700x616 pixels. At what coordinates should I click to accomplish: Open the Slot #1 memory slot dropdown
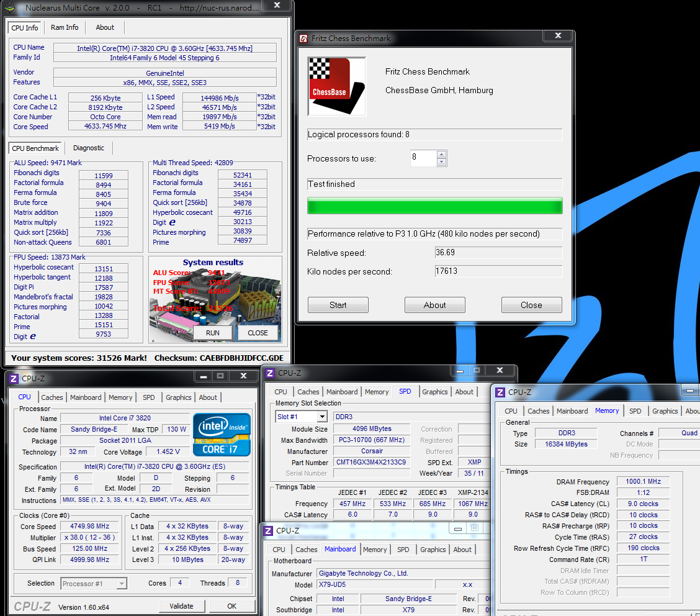tap(322, 417)
